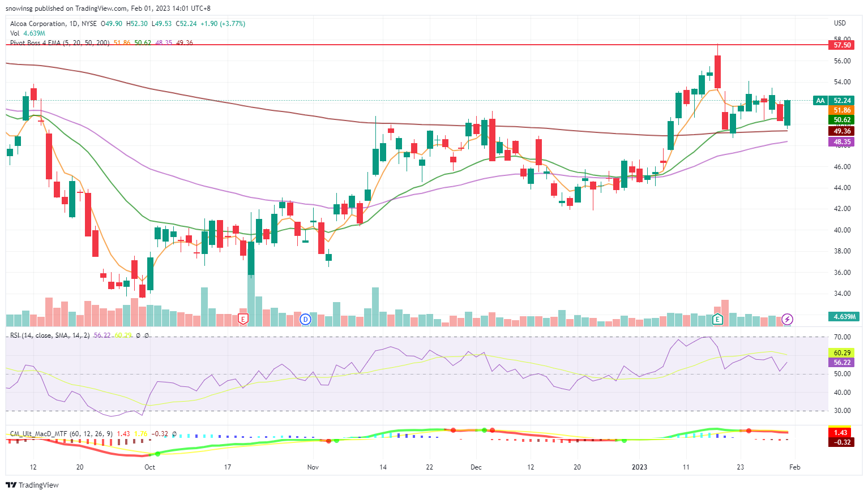Open the RSI indicator legend
The width and height of the screenshot is (868, 495).
(50, 335)
